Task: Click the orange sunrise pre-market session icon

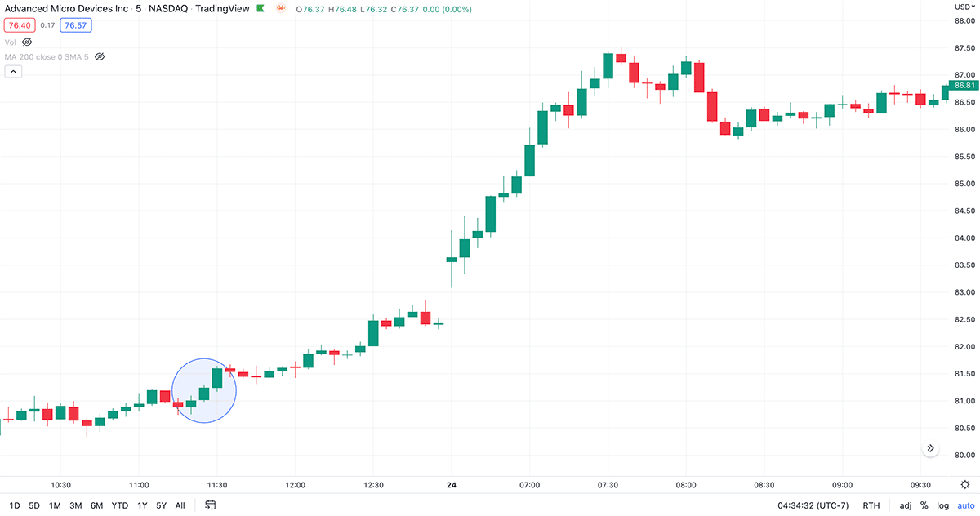Action: point(281,9)
